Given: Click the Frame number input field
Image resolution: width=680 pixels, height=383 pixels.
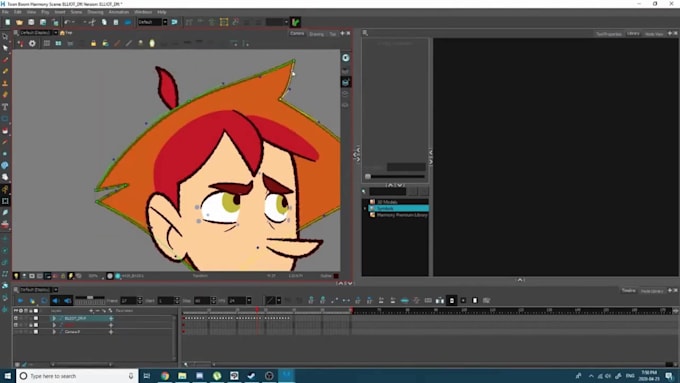Looking at the screenshot, I should [x=128, y=301].
